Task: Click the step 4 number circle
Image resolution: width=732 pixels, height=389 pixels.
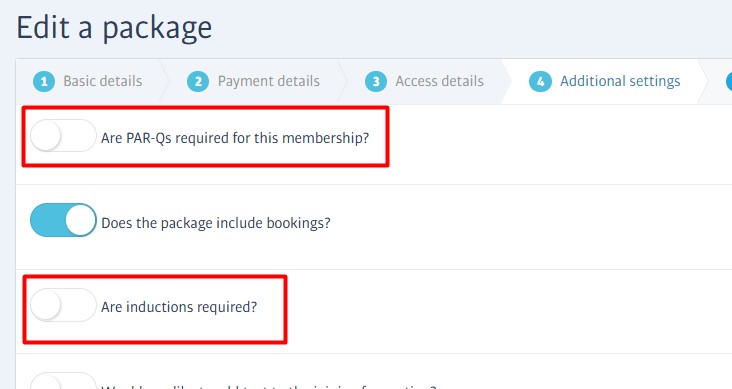Action: point(541,82)
